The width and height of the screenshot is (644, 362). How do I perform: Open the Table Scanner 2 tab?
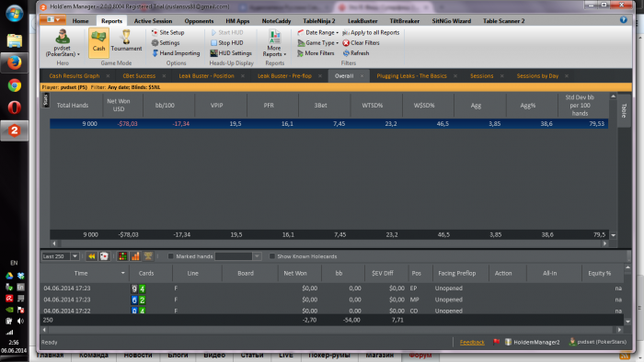pyautogui.click(x=503, y=21)
